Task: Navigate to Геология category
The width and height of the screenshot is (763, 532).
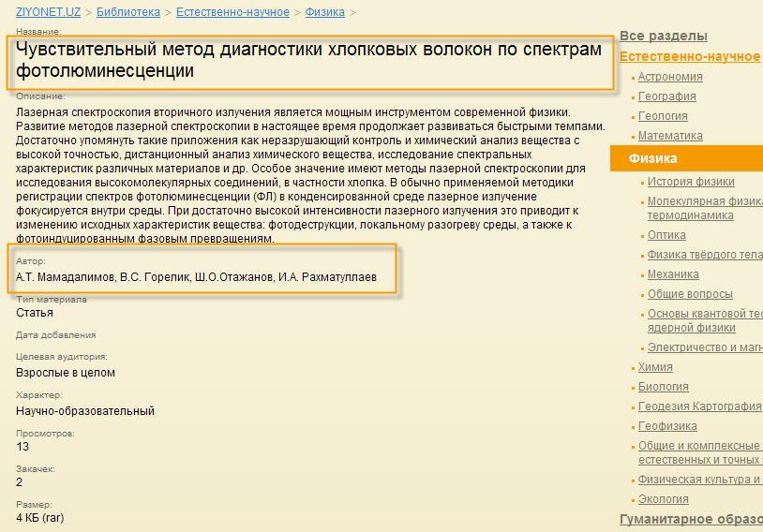Action: [663, 116]
